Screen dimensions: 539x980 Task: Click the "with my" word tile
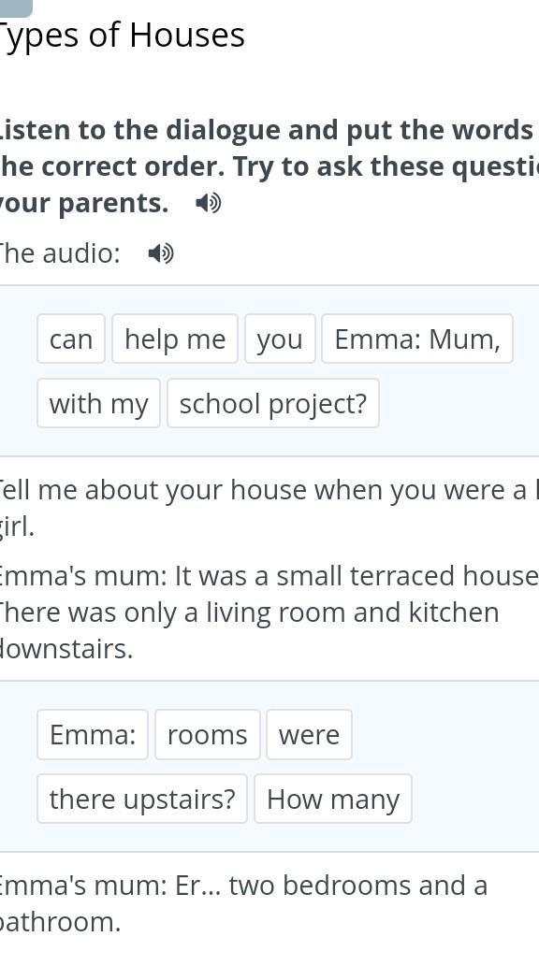click(98, 403)
